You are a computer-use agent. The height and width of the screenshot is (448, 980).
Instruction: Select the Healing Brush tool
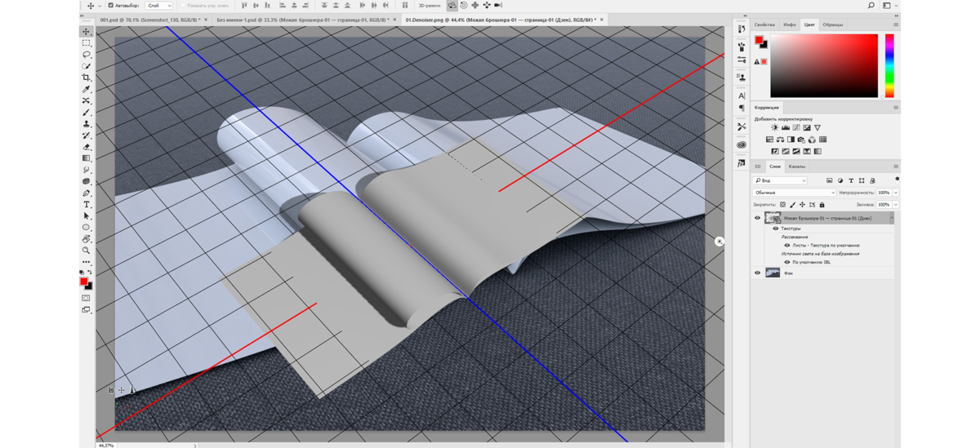pos(87,101)
